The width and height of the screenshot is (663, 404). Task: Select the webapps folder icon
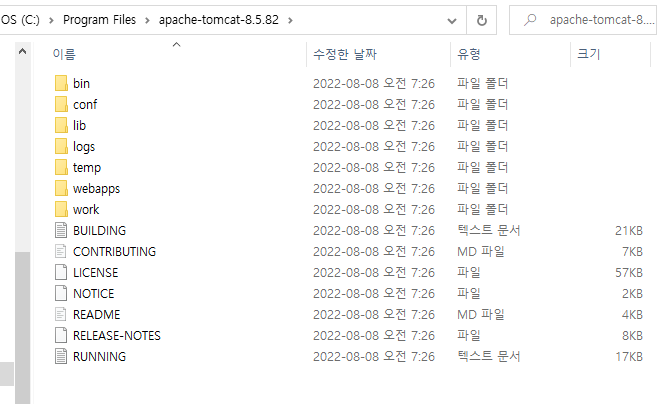click(61, 188)
